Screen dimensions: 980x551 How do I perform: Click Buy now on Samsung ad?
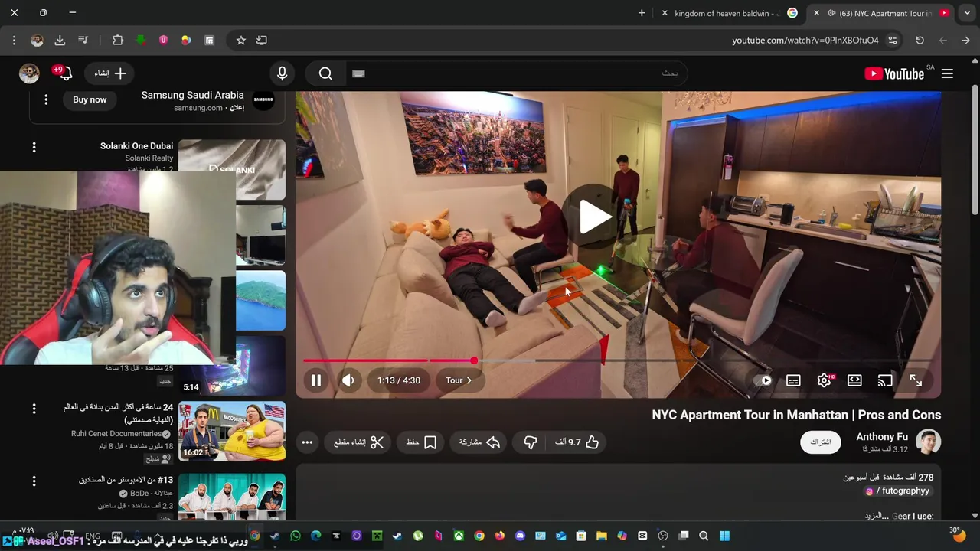[90, 99]
